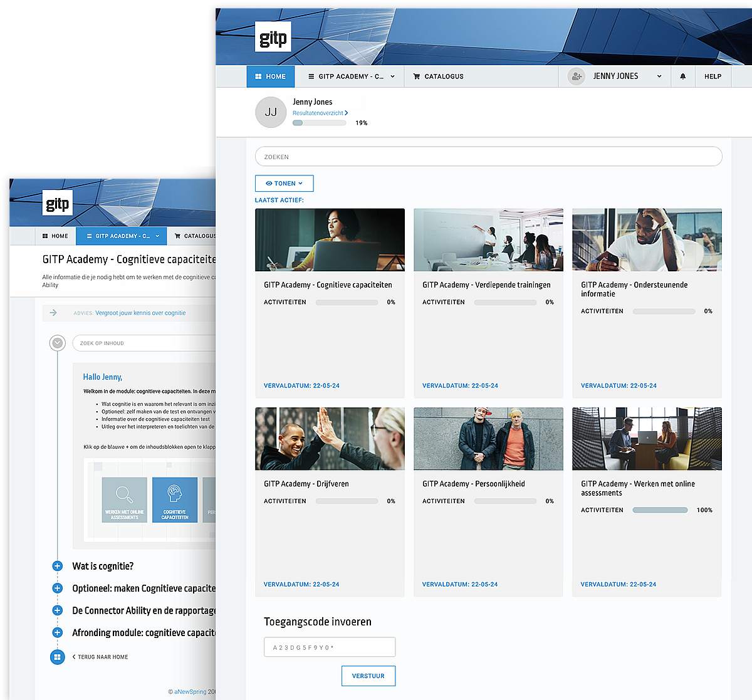
Task: Go to the Catalogus tab
Action: (x=438, y=76)
